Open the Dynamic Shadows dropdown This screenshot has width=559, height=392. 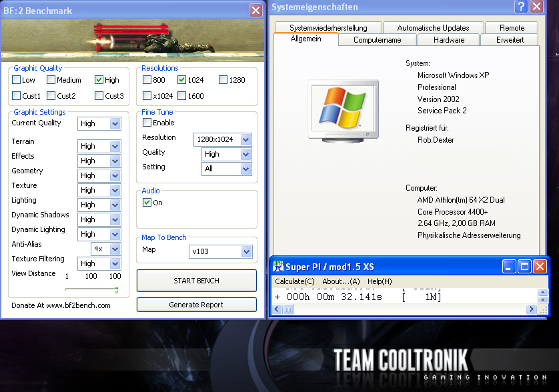pos(115,219)
